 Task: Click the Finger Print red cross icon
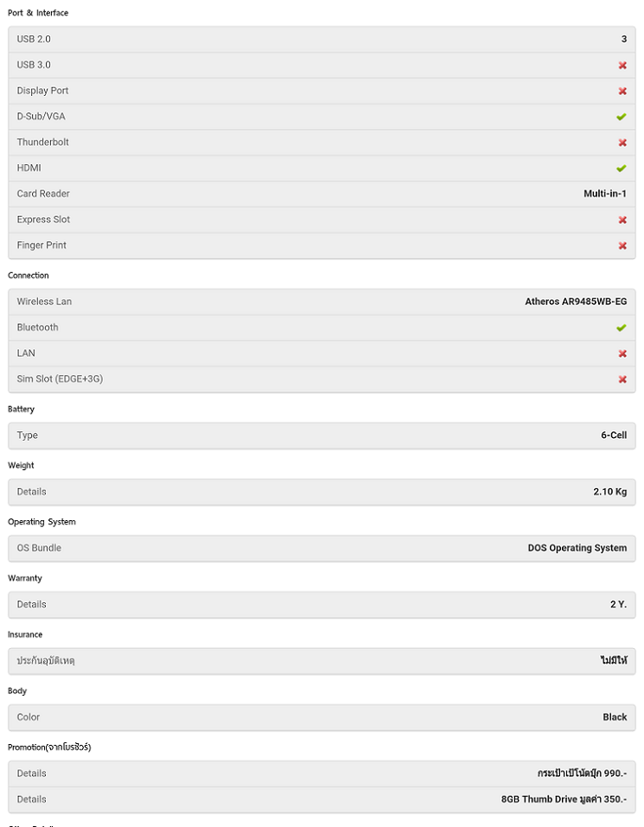[x=622, y=246]
